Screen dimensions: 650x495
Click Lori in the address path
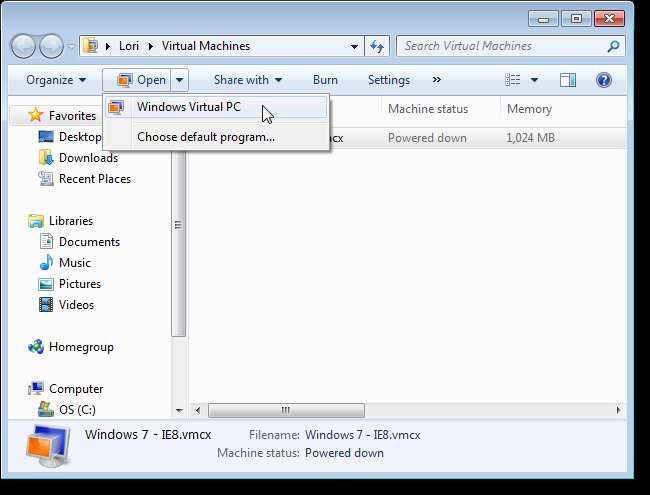pyautogui.click(x=129, y=46)
